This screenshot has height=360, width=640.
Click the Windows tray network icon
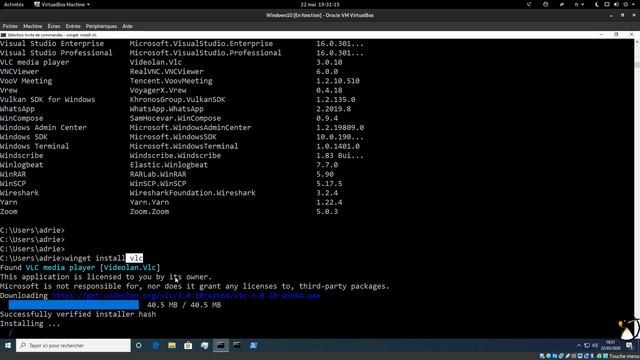pyautogui.click(x=587, y=345)
